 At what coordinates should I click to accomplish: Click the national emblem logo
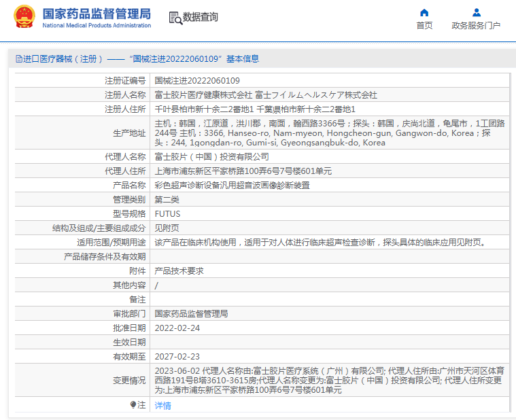click(x=24, y=16)
